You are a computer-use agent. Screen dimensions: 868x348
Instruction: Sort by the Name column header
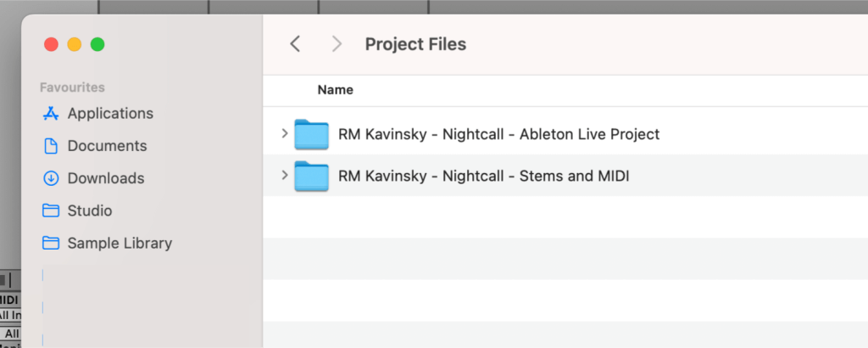tap(336, 90)
